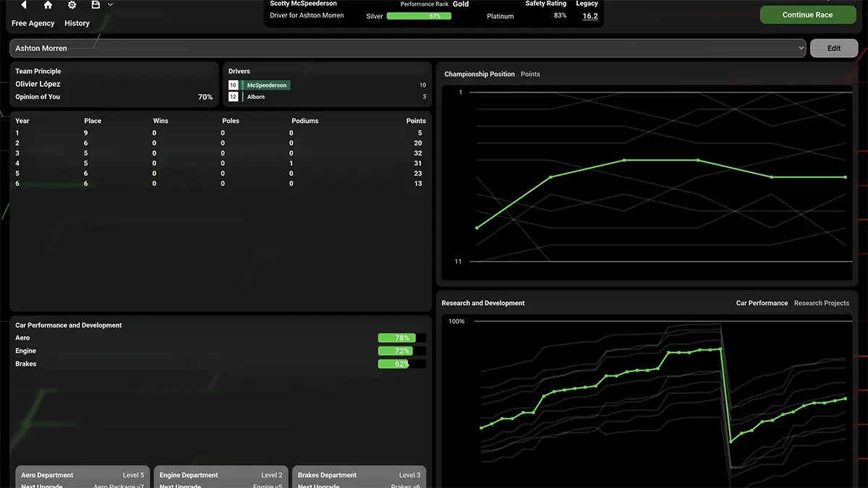Select driver Alborn in Drivers list
The width and height of the screenshot is (868, 488).
(x=256, y=97)
